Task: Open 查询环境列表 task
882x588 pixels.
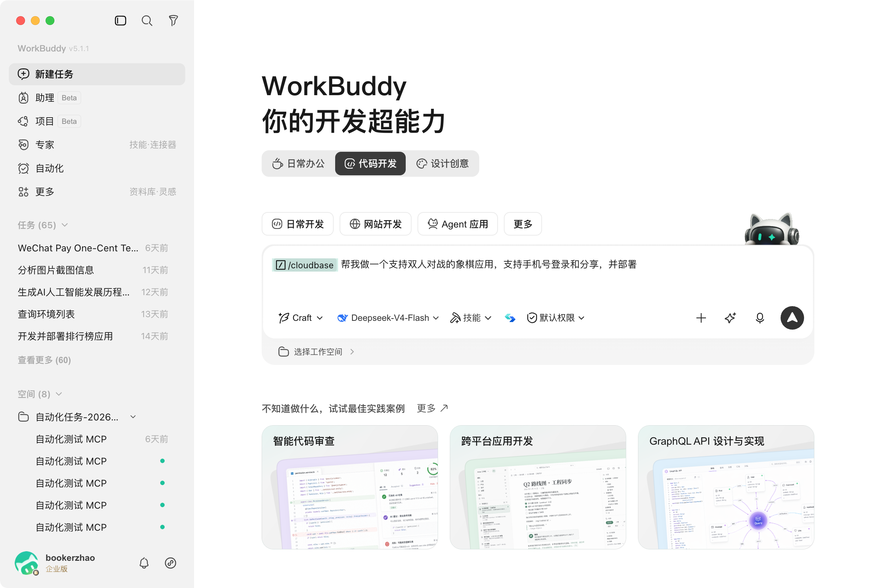Action: click(93, 314)
